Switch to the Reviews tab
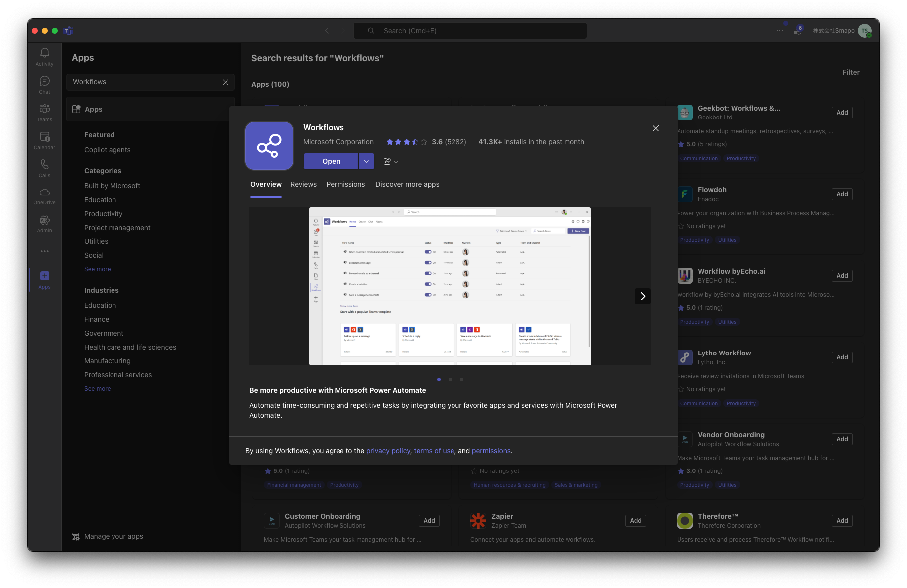This screenshot has width=907, height=588. coord(304,184)
